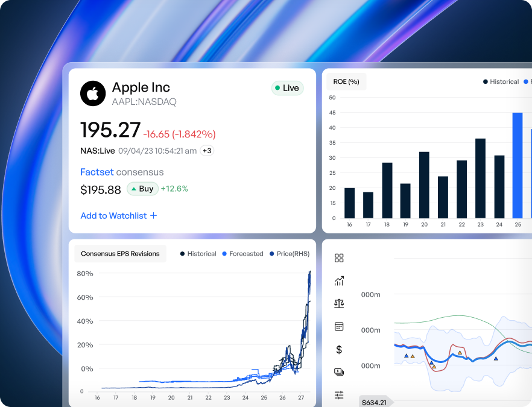Open the balance scales comparison icon
Image resolution: width=532 pixels, height=407 pixels.
coord(339,303)
